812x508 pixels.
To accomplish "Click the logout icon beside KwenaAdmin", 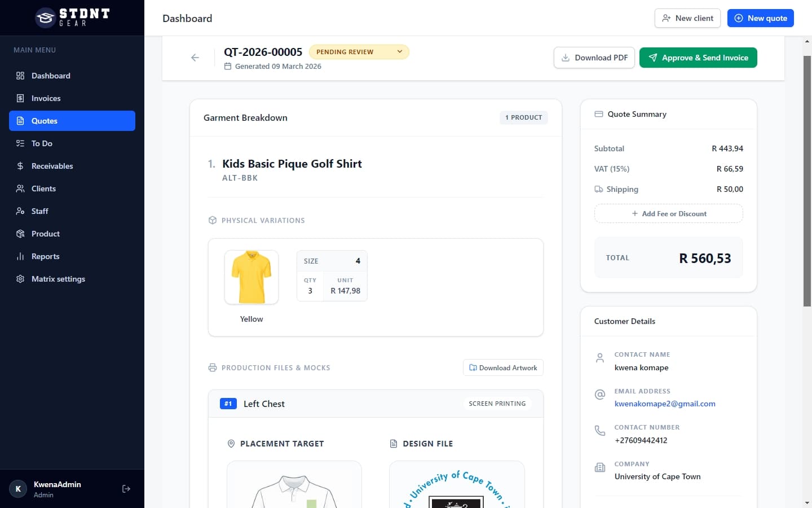I will (x=126, y=489).
